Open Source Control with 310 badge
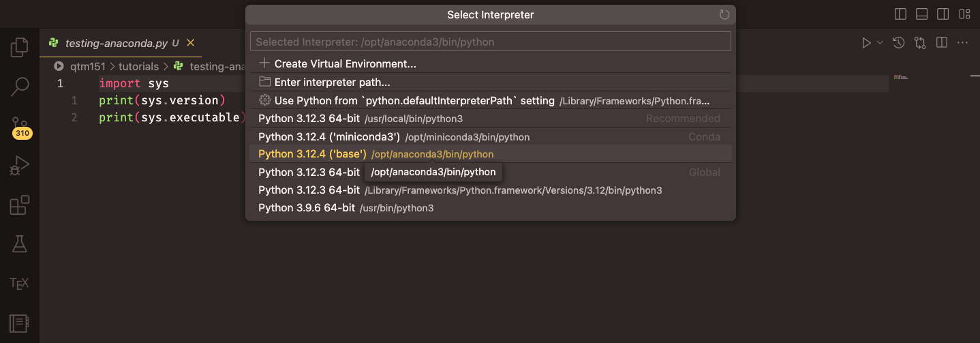 pyautogui.click(x=19, y=126)
